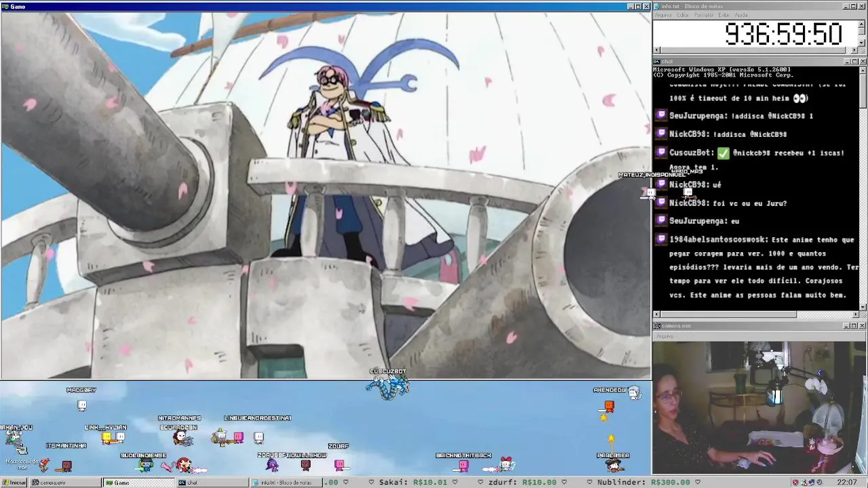Screen dimensions: 868x488
Task: Close the Game window
Action: (x=646, y=6)
